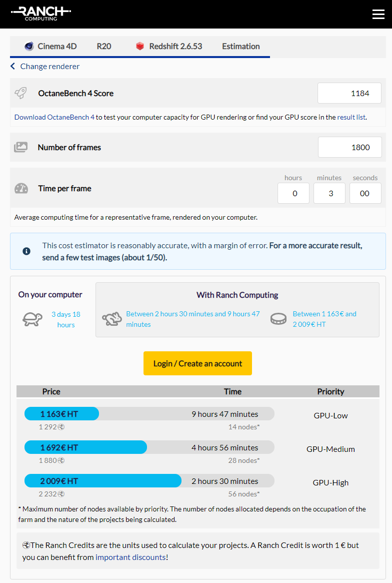Open the Download OctaneBench 4 link
The width and height of the screenshot is (392, 583).
(54, 117)
